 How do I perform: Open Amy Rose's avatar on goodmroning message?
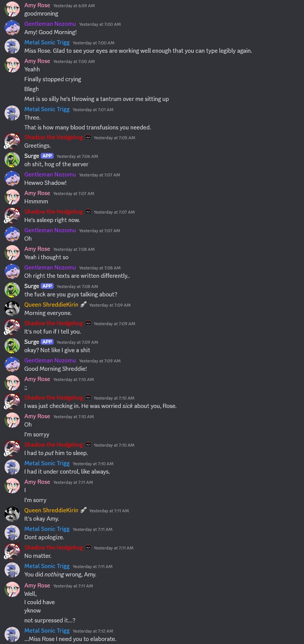point(12,9)
